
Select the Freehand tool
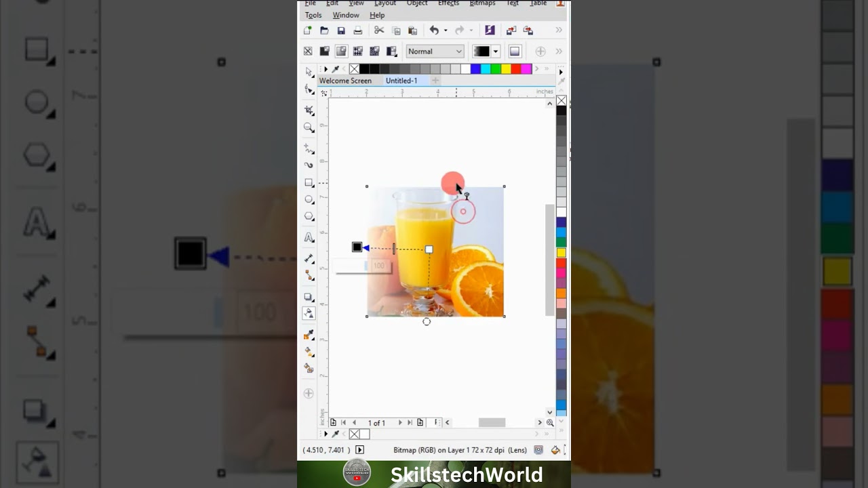[x=309, y=148]
